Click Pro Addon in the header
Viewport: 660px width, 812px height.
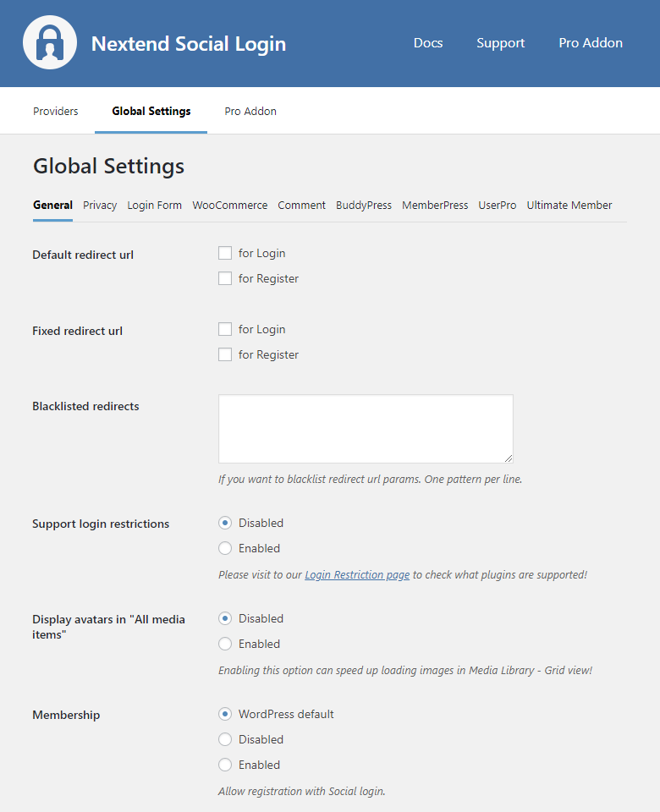(x=590, y=43)
